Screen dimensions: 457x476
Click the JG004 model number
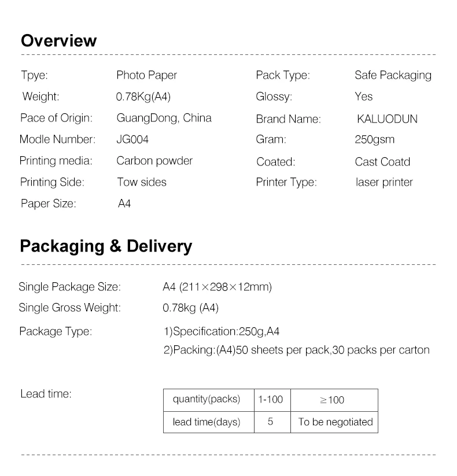coord(132,139)
